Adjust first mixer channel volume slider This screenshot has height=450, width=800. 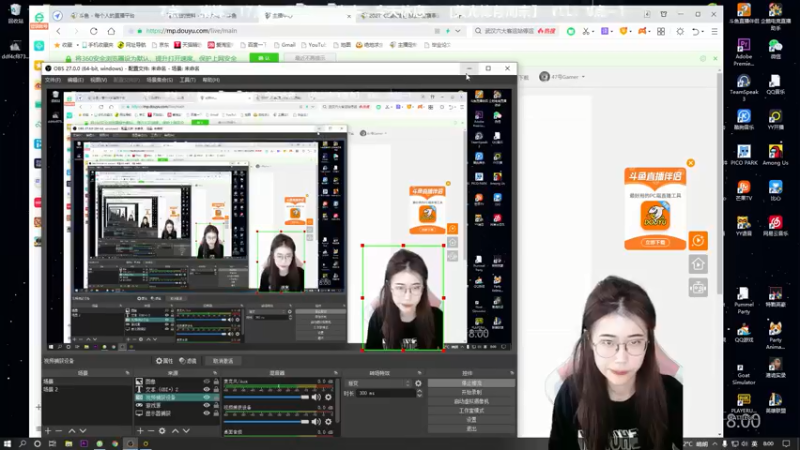click(266, 397)
